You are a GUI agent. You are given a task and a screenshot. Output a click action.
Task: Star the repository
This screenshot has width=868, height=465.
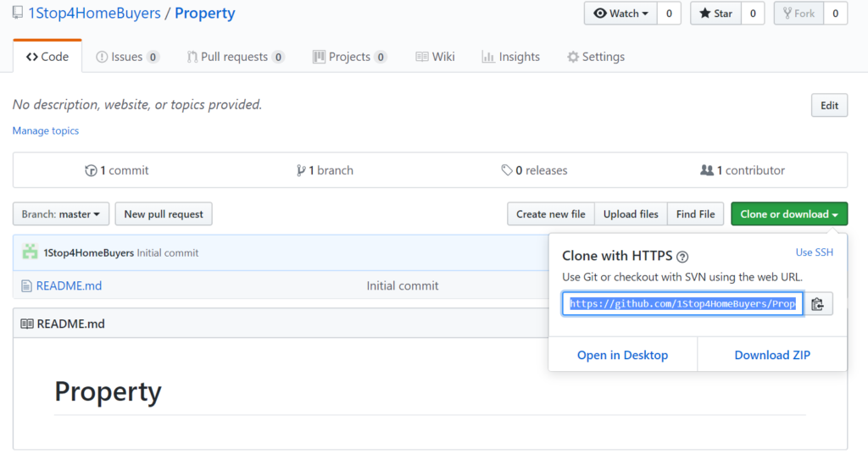(x=715, y=14)
